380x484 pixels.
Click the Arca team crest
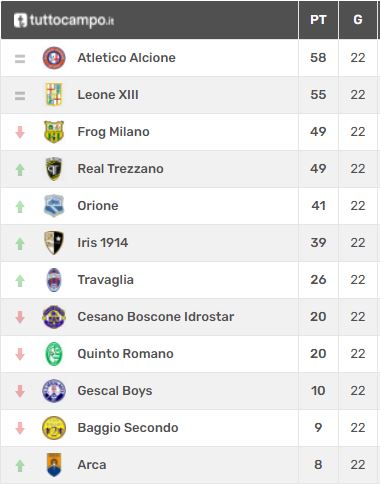pyautogui.click(x=54, y=465)
